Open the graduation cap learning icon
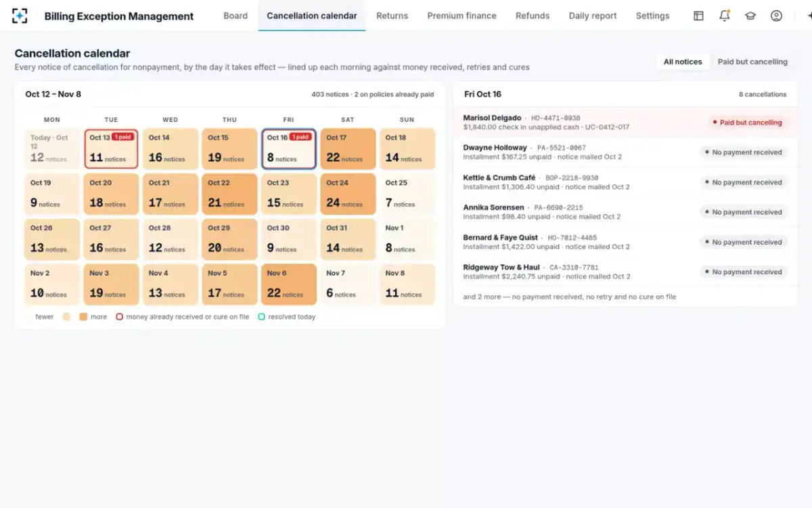Viewport: 812px width, 508px height. pyautogui.click(x=750, y=16)
